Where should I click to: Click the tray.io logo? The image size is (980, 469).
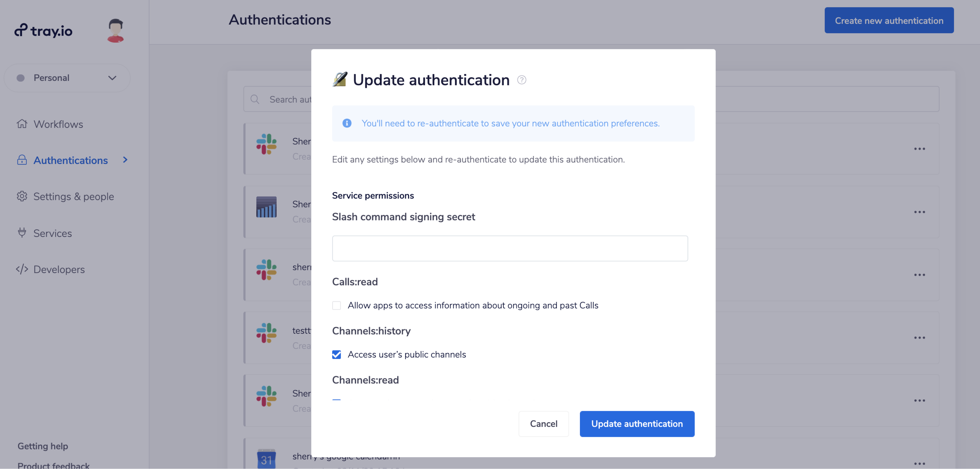(43, 30)
